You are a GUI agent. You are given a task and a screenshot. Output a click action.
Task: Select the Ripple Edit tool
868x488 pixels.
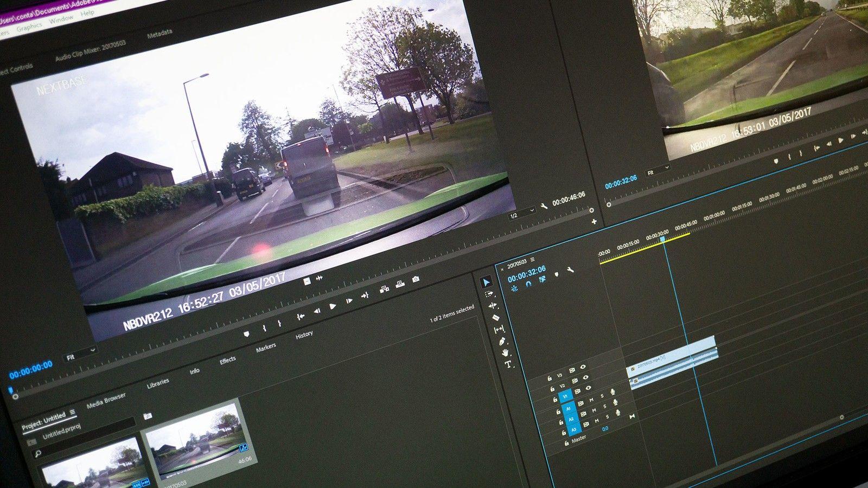coord(493,306)
